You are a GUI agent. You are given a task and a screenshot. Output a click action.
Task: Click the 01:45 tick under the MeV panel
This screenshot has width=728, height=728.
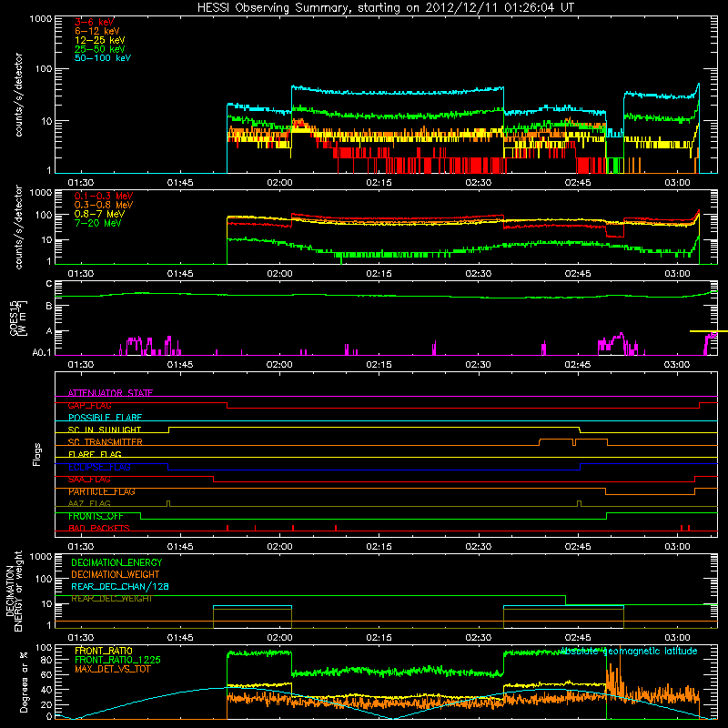[x=180, y=274]
